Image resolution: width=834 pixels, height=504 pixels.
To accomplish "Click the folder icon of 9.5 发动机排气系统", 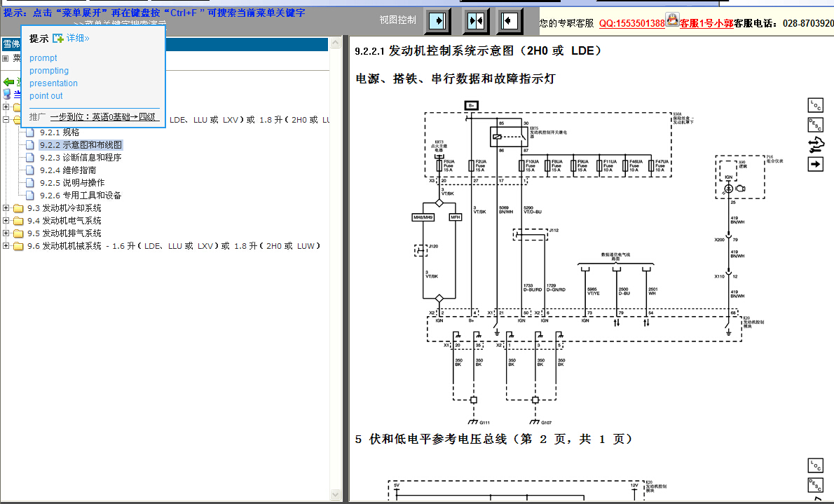I will [19, 233].
